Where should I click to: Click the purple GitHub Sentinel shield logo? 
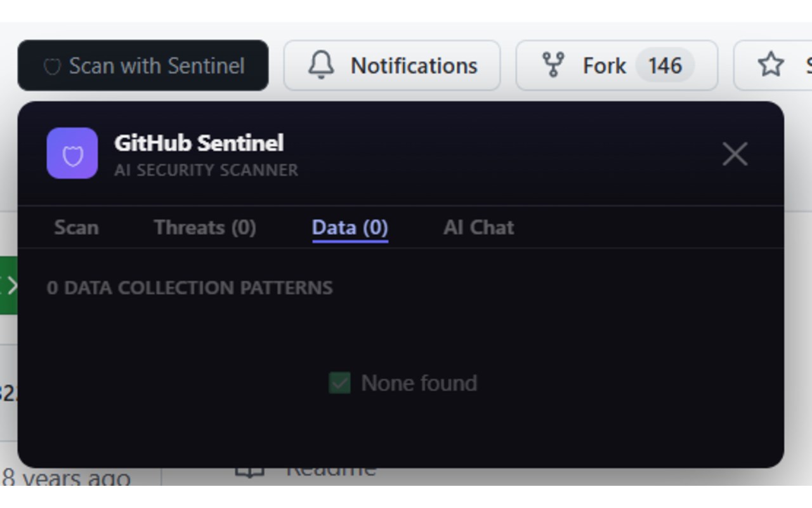pyautogui.click(x=72, y=153)
